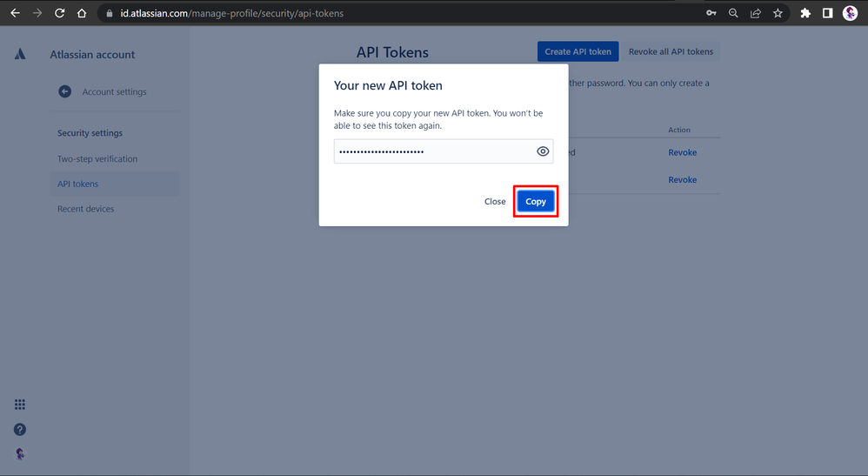The image size is (868, 476).
Task: Toggle the browser side panel
Action: 828,13
